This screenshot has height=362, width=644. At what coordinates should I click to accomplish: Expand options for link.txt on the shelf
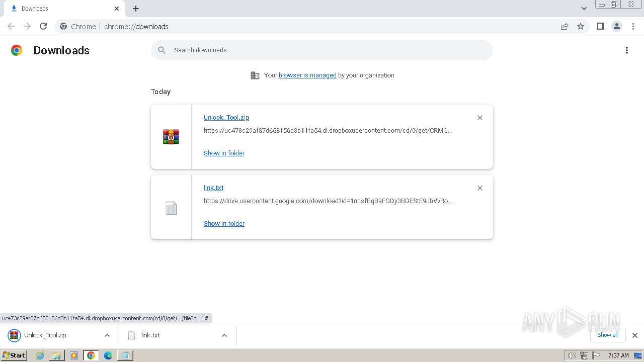tap(224, 335)
